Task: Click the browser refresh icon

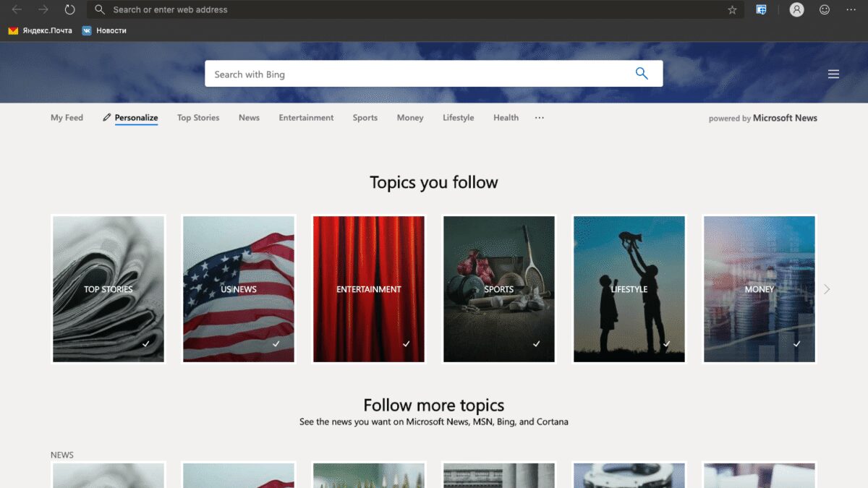Action: (x=69, y=9)
